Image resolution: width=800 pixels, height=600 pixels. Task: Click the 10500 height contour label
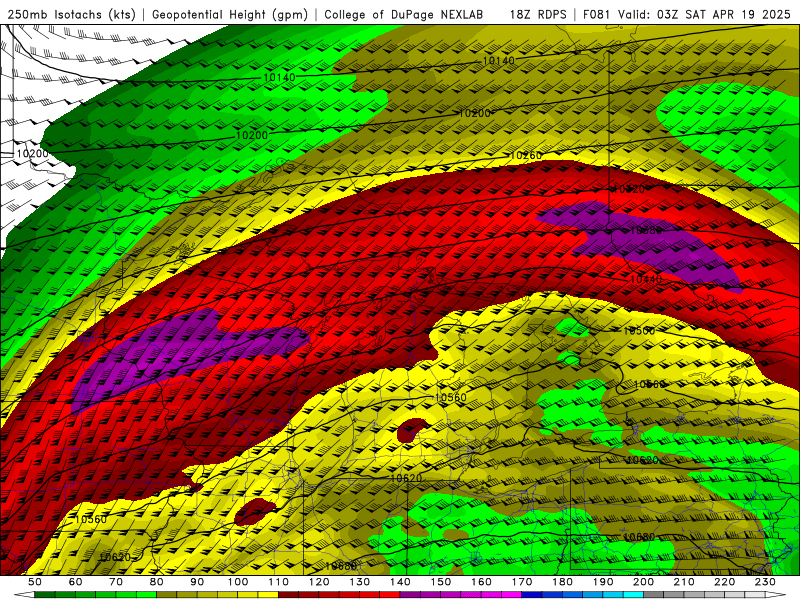pos(639,331)
